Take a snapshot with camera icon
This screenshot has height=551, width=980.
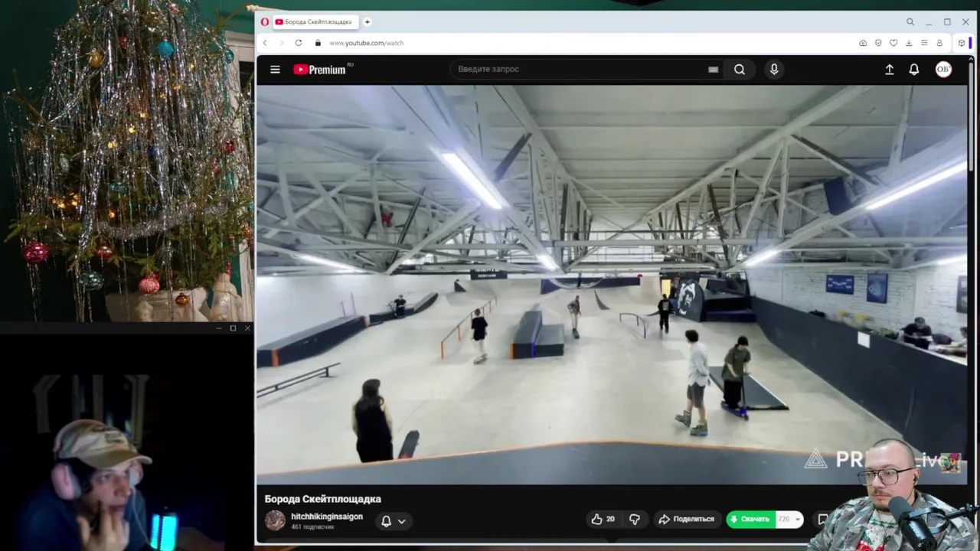[x=863, y=43]
